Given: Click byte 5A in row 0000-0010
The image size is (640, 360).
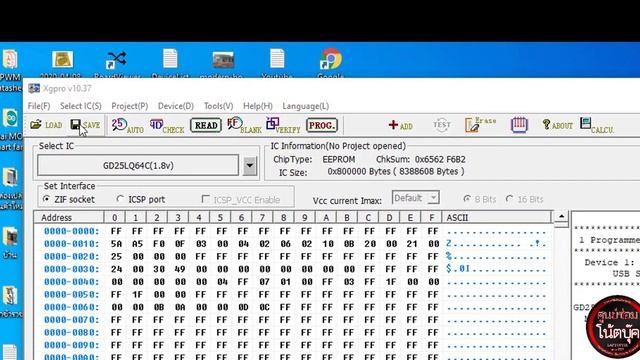Looking at the screenshot, I should tap(116, 244).
